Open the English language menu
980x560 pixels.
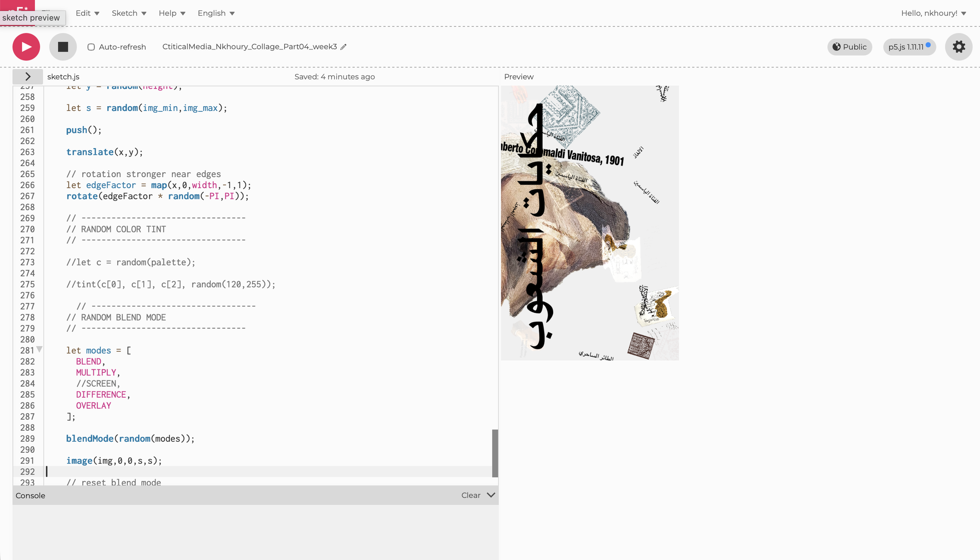click(x=216, y=13)
